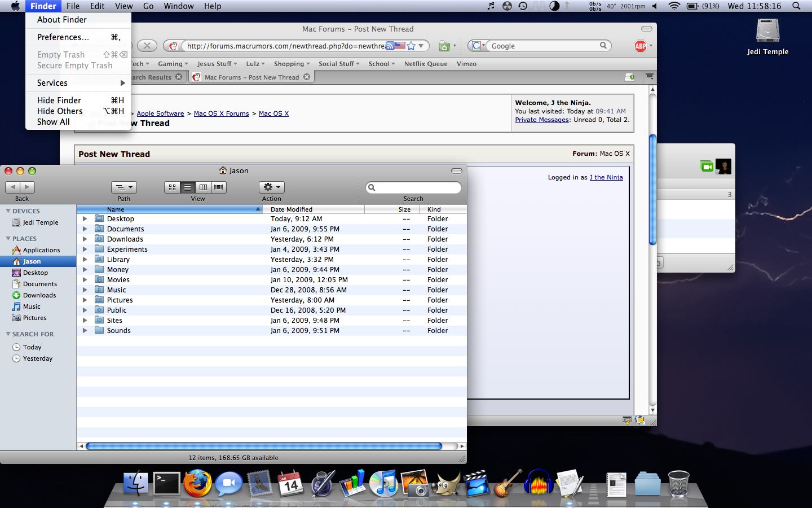The height and width of the screenshot is (508, 812).
Task: Click Firefox stop loading X button
Action: tap(147, 46)
